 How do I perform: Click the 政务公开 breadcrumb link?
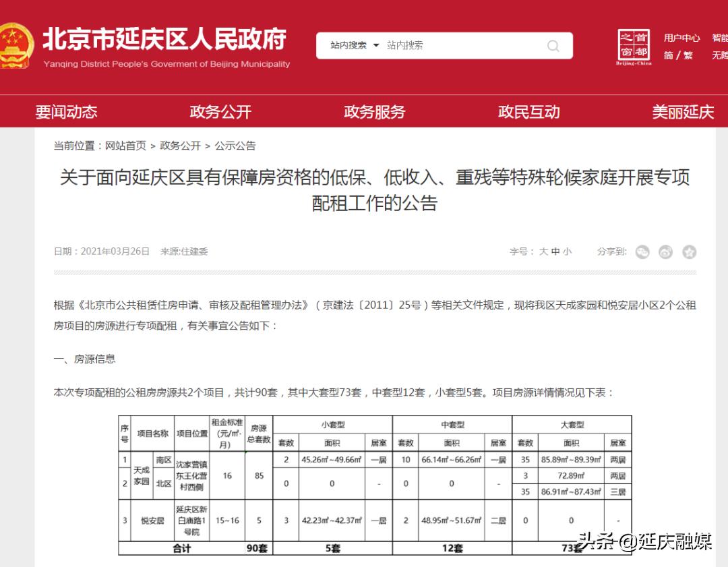tap(180, 146)
